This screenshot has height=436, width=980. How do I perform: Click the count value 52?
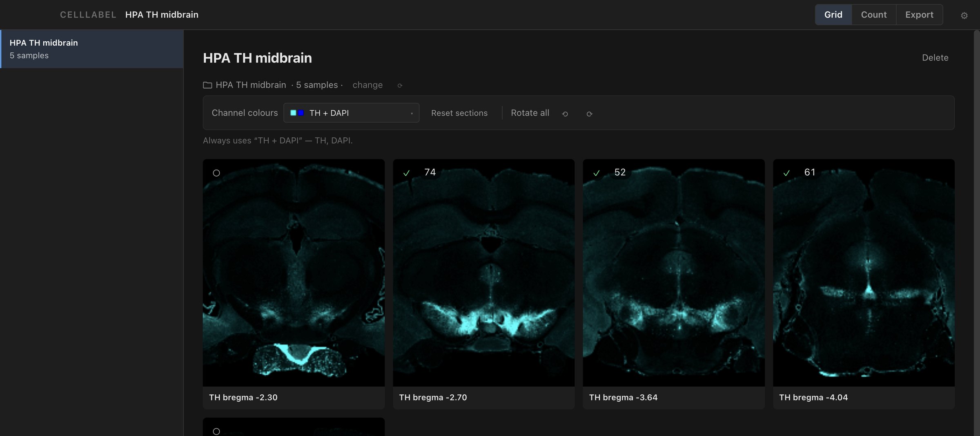[x=620, y=172]
